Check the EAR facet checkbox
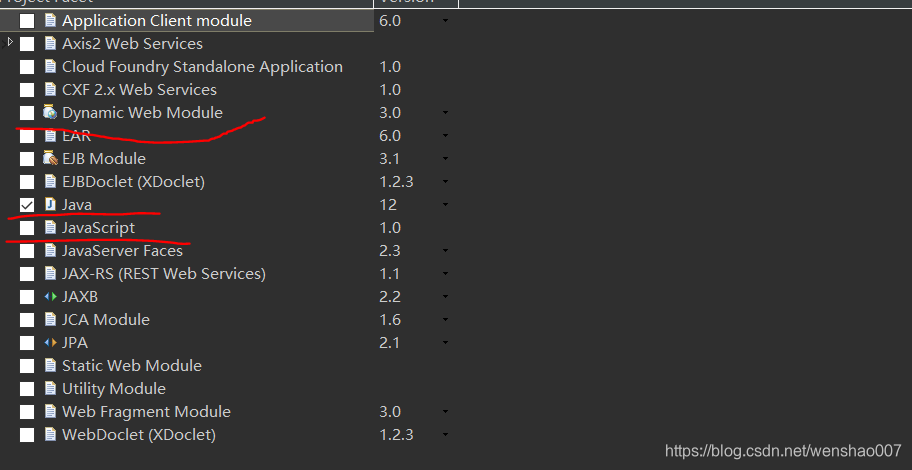Viewport: 912px width, 470px height. 27,136
